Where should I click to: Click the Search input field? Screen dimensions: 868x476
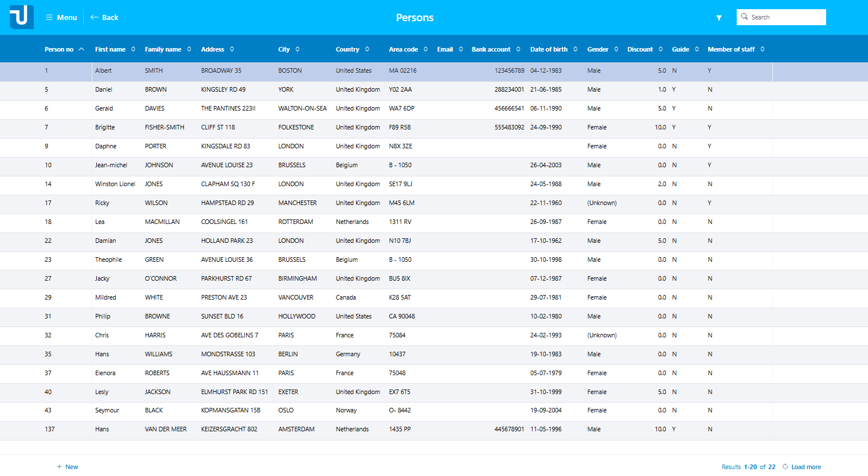pos(787,17)
